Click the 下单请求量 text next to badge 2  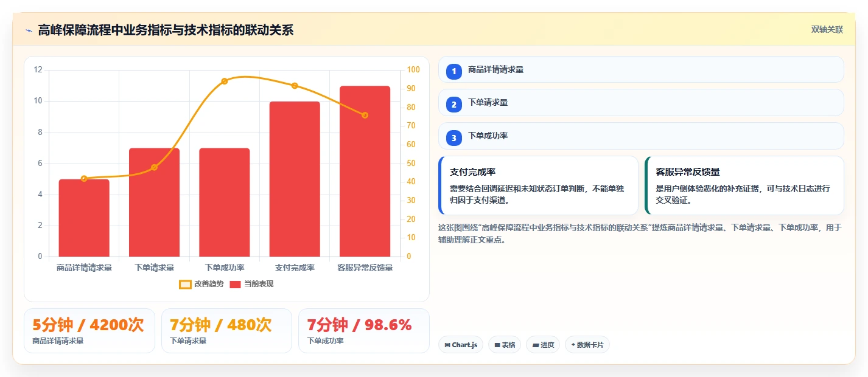488,102
